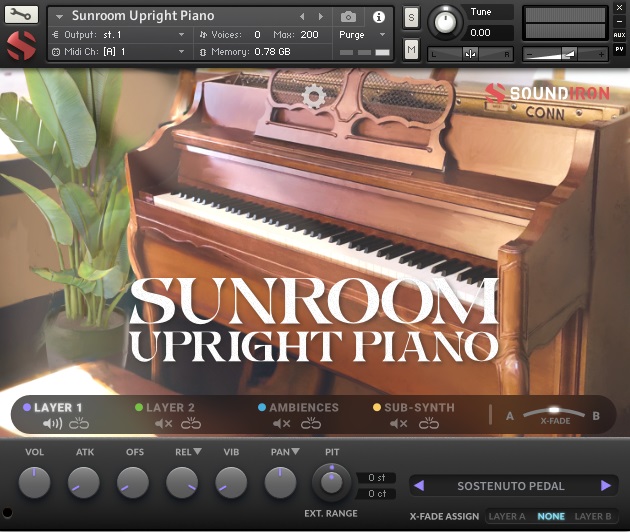630x532 pixels.
Task: Select the Layer 1 tab
Action: (58, 407)
